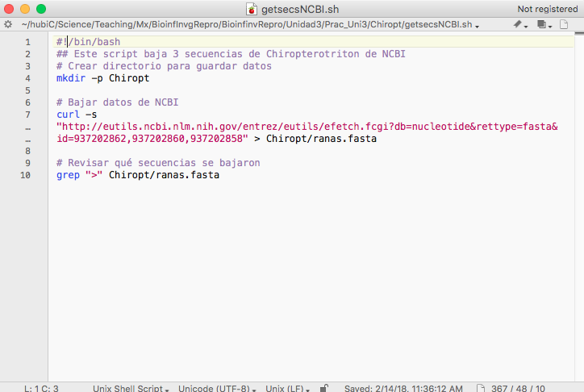584x392 pixels.
Task: Click the 'curl' command word
Action: (x=68, y=115)
